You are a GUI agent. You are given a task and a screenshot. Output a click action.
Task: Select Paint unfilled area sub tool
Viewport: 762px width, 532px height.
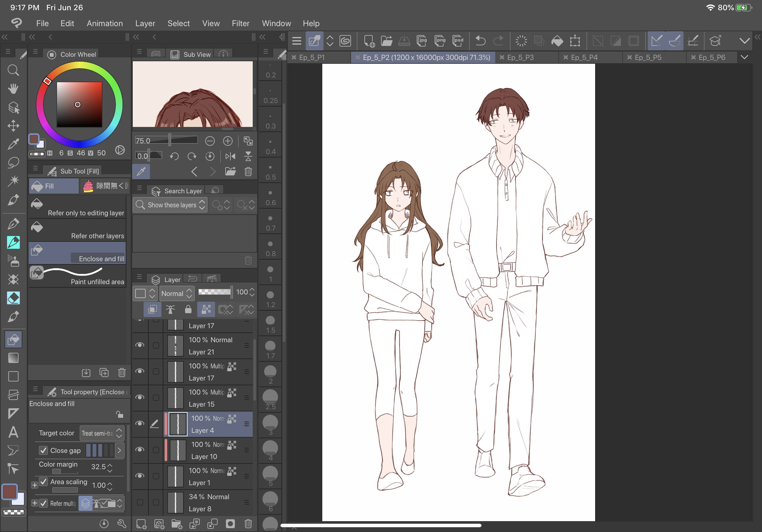point(77,276)
